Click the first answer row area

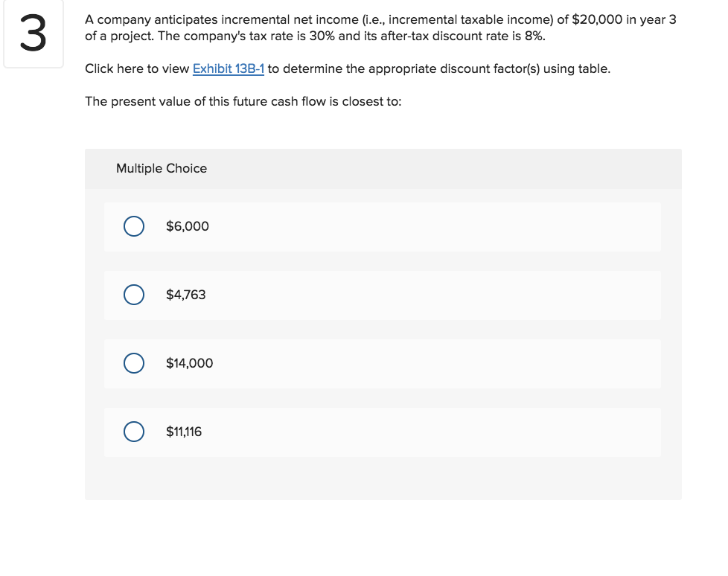(x=382, y=226)
